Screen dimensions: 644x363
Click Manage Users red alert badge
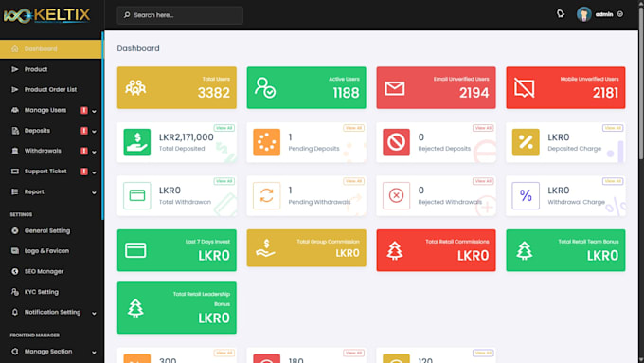(x=84, y=110)
